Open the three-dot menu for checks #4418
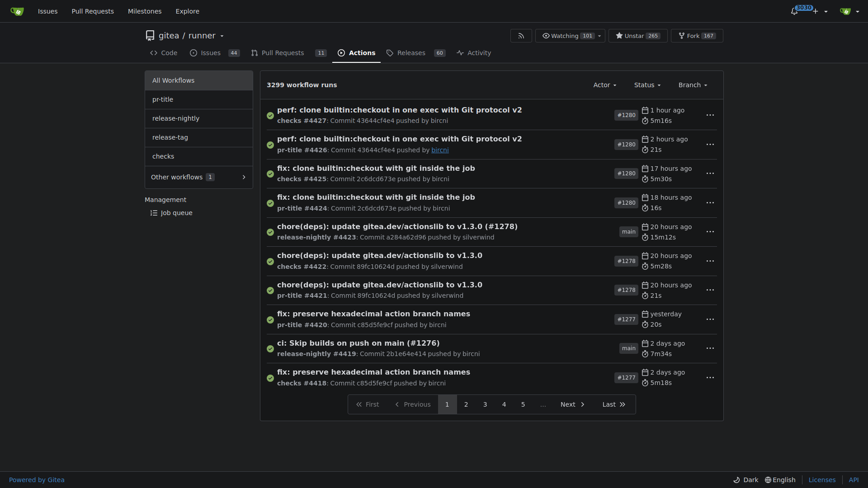The image size is (868, 488). click(x=710, y=378)
